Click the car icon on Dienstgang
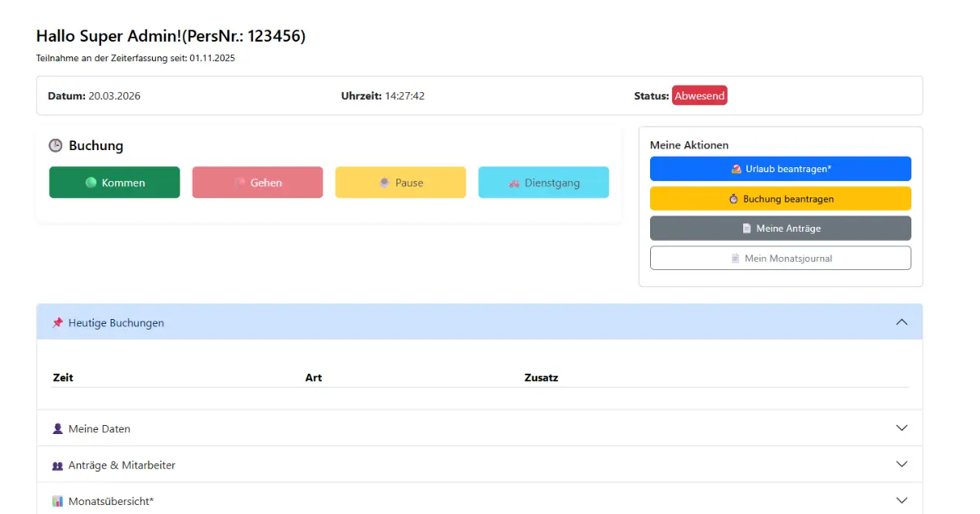The height and width of the screenshot is (514, 980). (514, 183)
